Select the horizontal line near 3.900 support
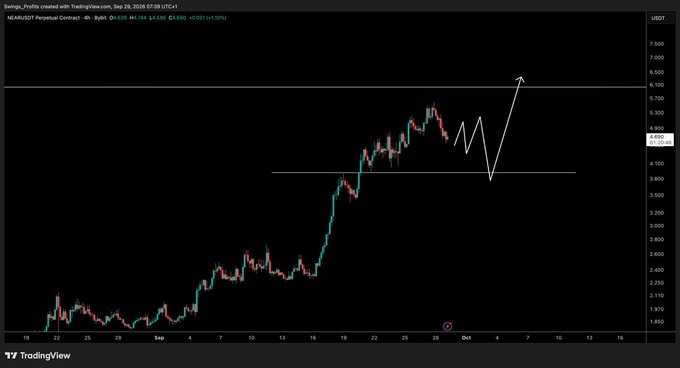Viewport: 680px width, 368px height. pyautogui.click(x=424, y=173)
